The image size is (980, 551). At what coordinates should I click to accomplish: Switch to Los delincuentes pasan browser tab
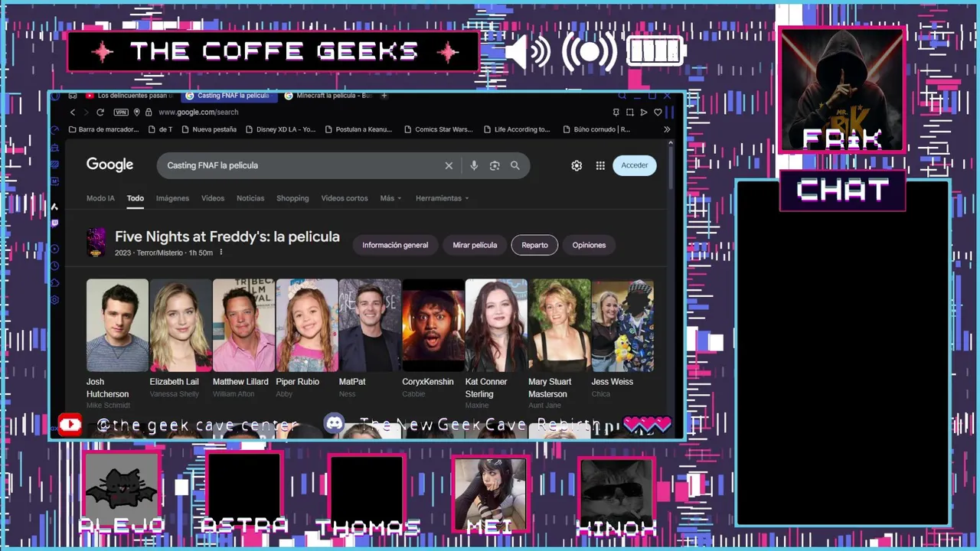point(129,96)
